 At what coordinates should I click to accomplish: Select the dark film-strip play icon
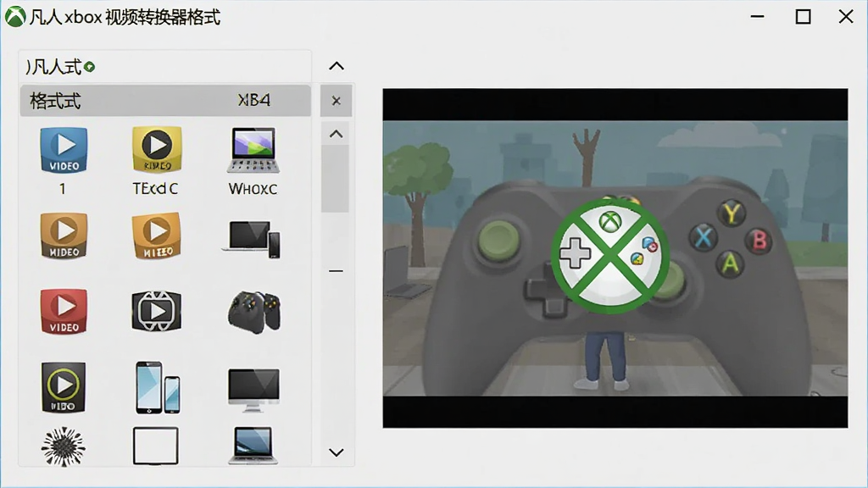tap(157, 311)
